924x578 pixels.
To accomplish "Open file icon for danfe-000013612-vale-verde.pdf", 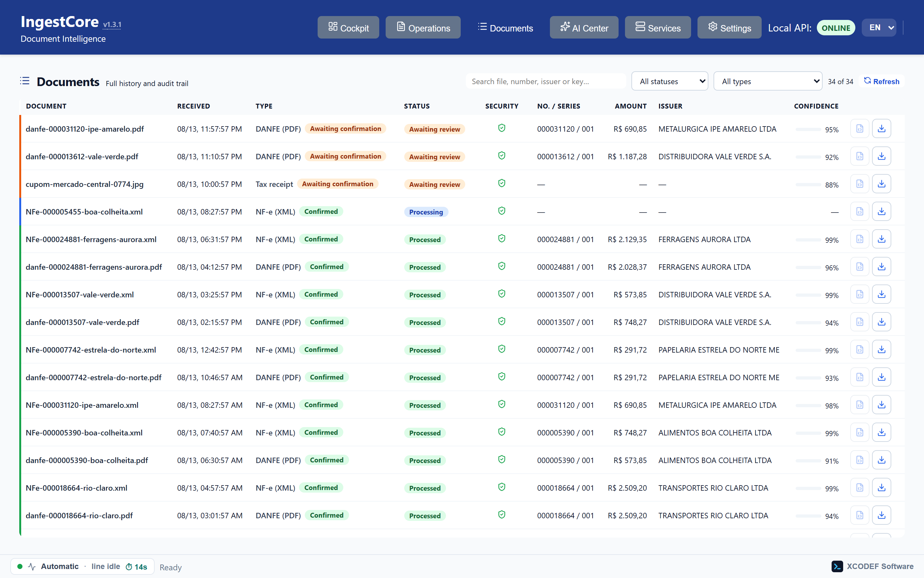I will click(x=860, y=156).
